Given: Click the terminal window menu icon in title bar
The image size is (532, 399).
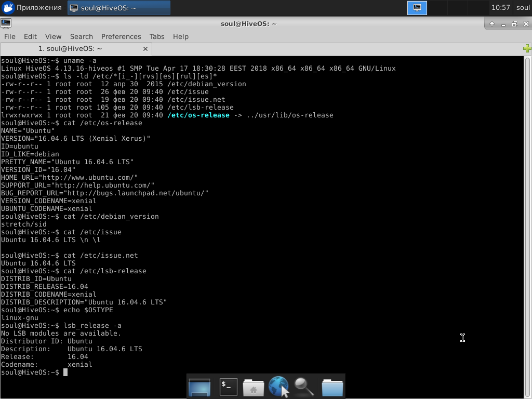Looking at the screenshot, I should pos(6,23).
